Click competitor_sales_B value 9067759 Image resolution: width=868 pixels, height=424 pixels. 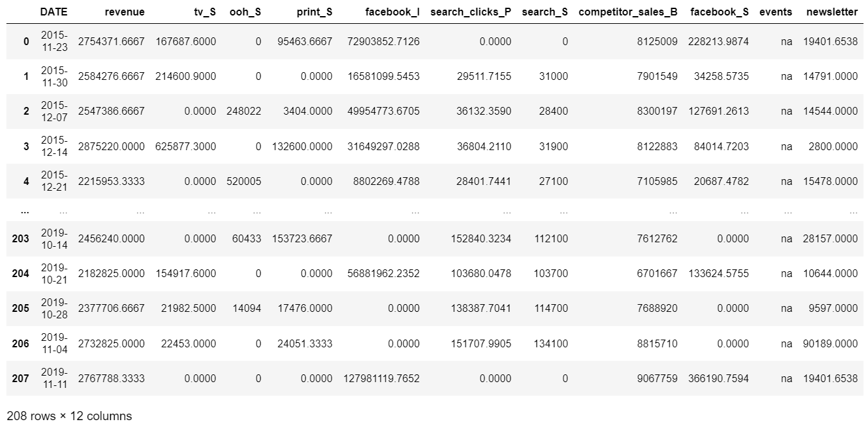coord(657,378)
